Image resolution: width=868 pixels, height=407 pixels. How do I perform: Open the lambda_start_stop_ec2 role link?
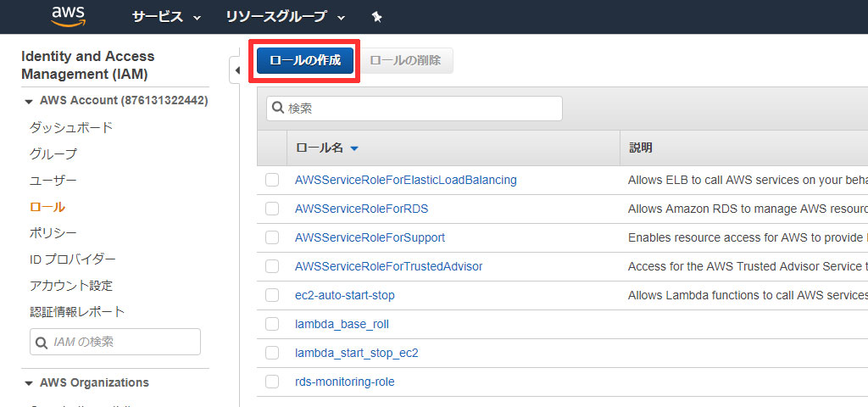pos(357,353)
